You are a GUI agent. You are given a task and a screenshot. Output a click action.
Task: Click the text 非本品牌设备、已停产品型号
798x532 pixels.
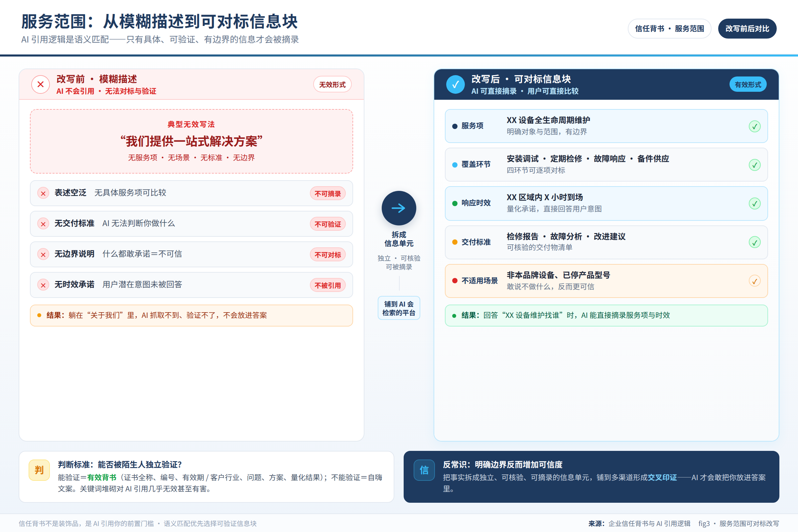coord(558,275)
